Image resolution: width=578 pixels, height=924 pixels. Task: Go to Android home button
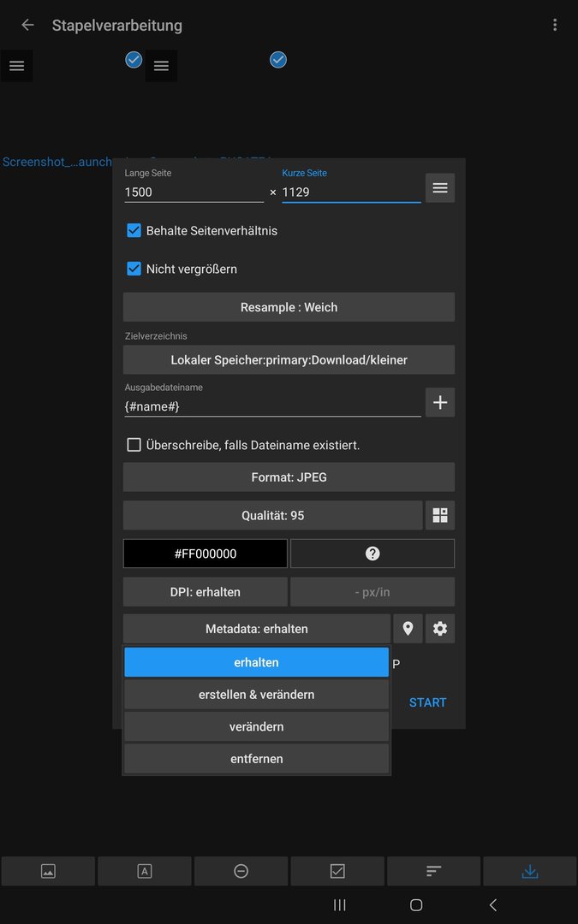(416, 904)
